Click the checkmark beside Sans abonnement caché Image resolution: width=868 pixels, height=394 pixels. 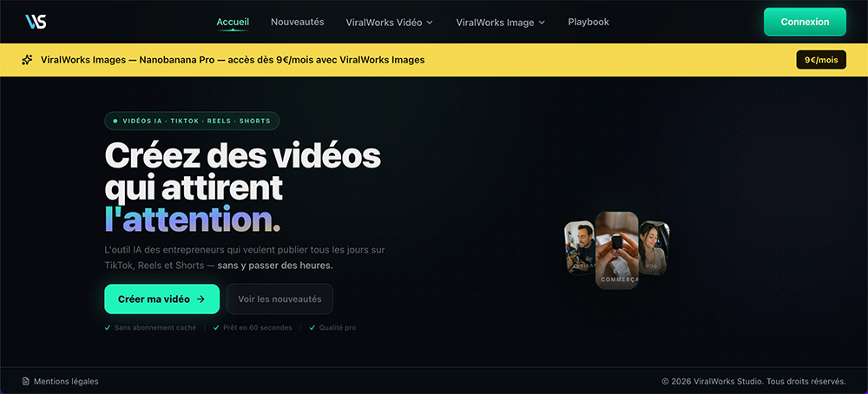click(x=108, y=327)
